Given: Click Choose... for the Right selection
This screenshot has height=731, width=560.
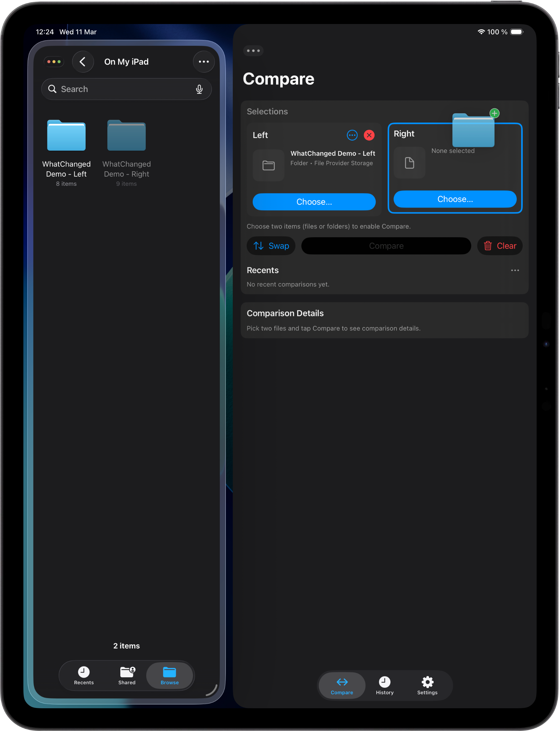Looking at the screenshot, I should (455, 199).
